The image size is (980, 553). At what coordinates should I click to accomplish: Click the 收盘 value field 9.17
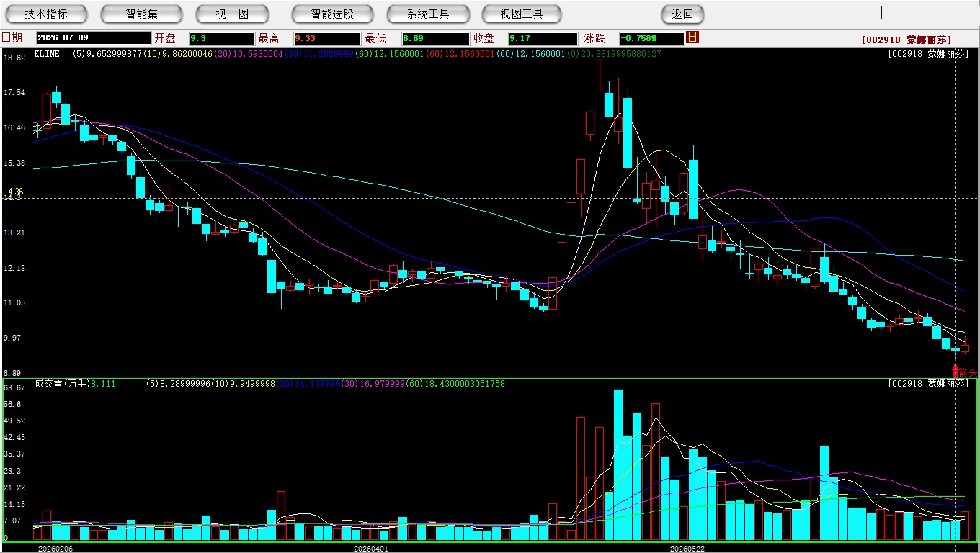(543, 38)
